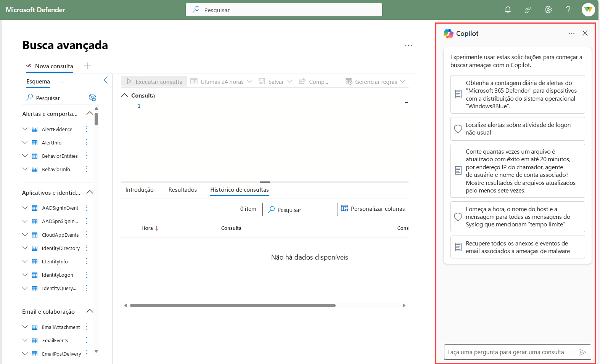Select the Nova consulta tab

[50, 66]
